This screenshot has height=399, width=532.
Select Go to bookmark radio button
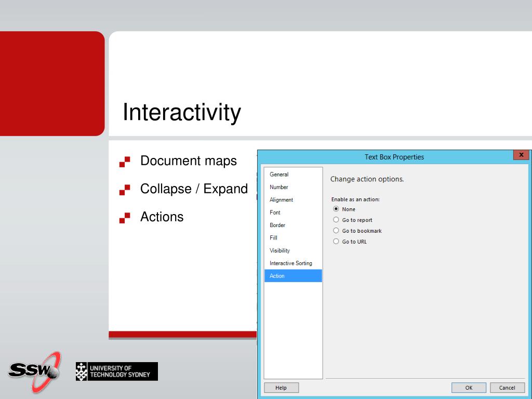[336, 231]
